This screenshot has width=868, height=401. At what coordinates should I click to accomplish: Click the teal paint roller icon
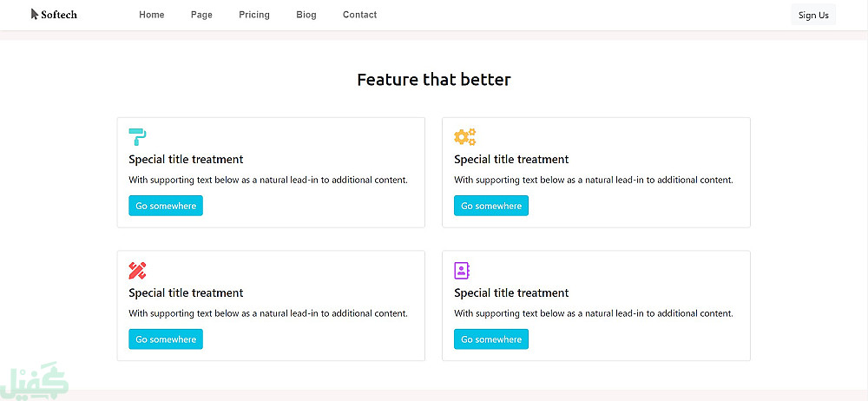137,136
